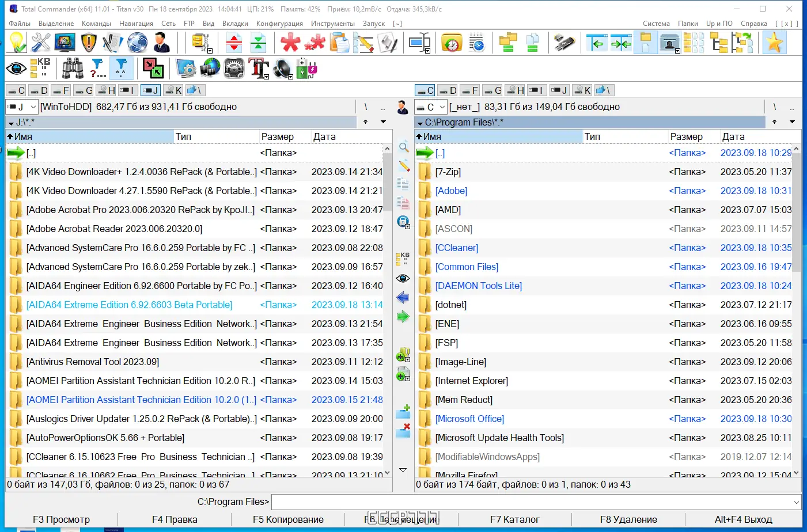Open the Команды menu
Screen dimensions: 807x532
coord(96,24)
